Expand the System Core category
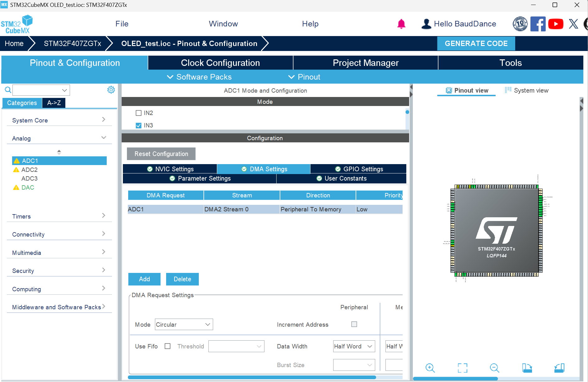 tap(59, 120)
